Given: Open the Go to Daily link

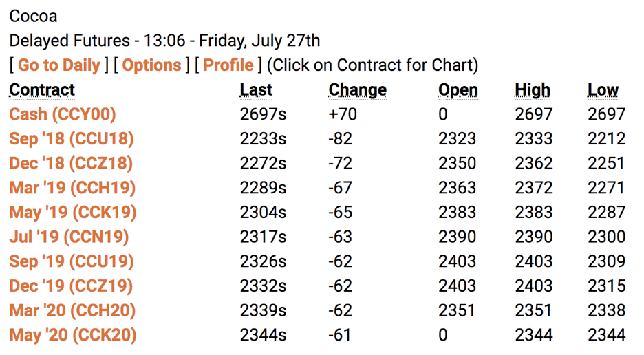Looking at the screenshot, I should (x=58, y=65).
